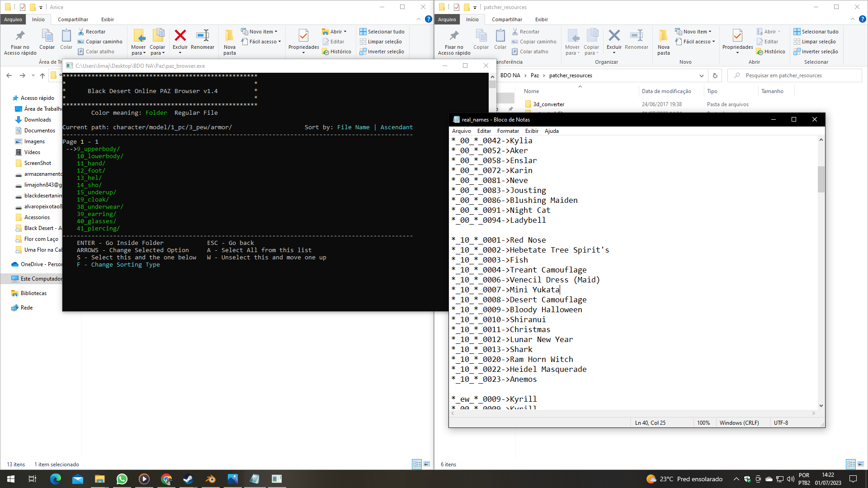The width and height of the screenshot is (868, 488).
Task: Click the red Excluir delete icon in the Anice window
Action: 180,36
